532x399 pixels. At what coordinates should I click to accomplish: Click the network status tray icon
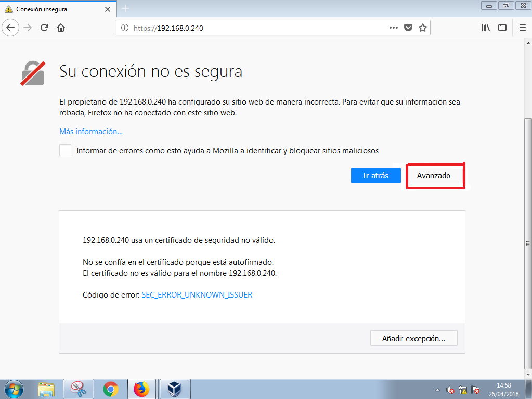pos(463,390)
